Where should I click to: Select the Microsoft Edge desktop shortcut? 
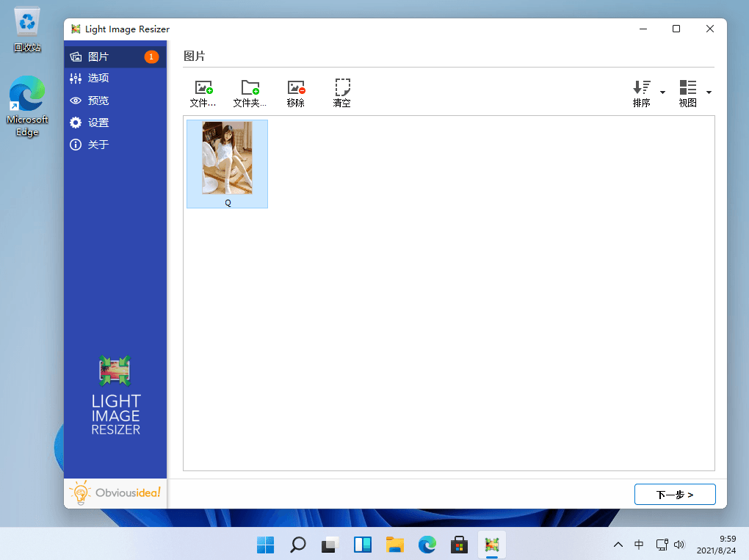[27, 106]
